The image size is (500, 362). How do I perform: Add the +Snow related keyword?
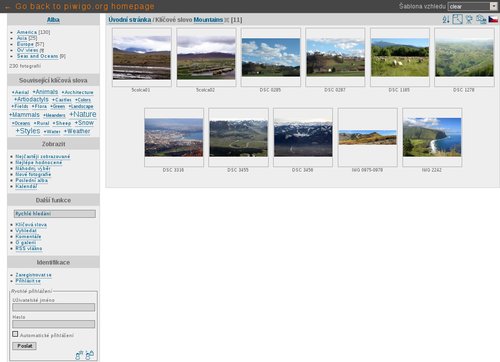point(84,123)
